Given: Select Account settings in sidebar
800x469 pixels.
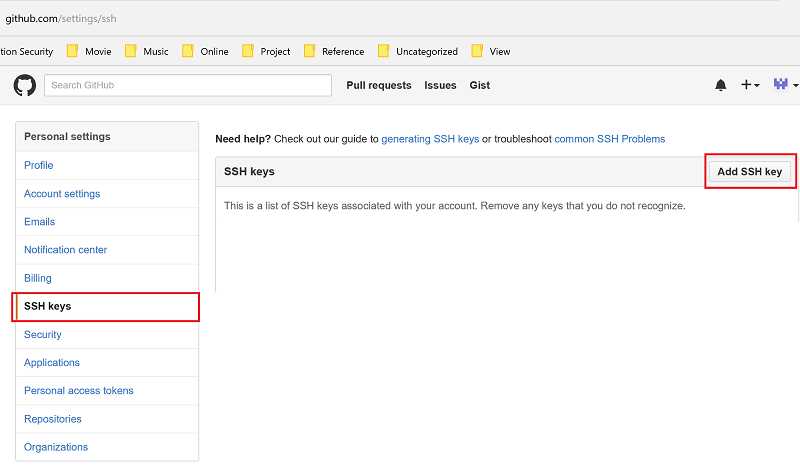Looking at the screenshot, I should [x=107, y=194].
